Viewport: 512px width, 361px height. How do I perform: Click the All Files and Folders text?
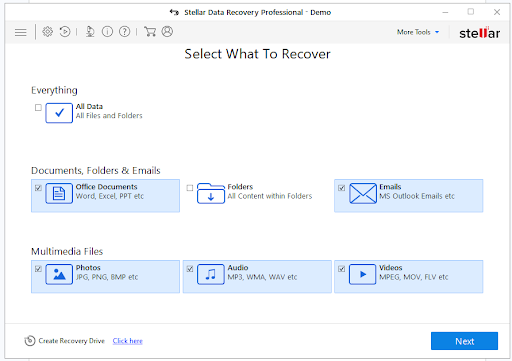[109, 116]
